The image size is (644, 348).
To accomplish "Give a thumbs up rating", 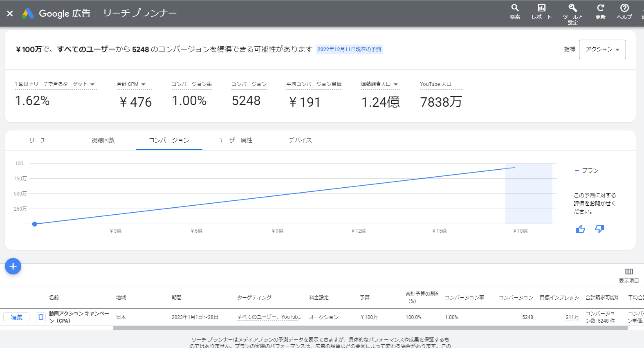I will point(580,229).
